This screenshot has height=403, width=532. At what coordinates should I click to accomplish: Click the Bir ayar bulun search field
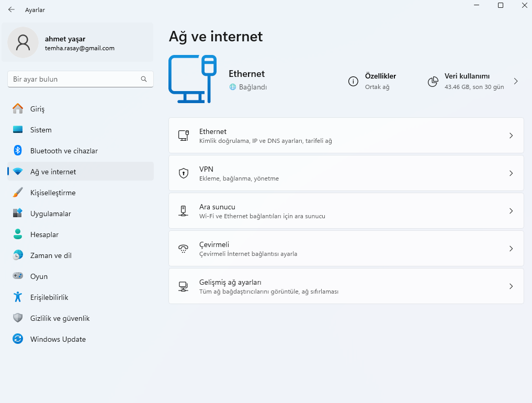73,79
